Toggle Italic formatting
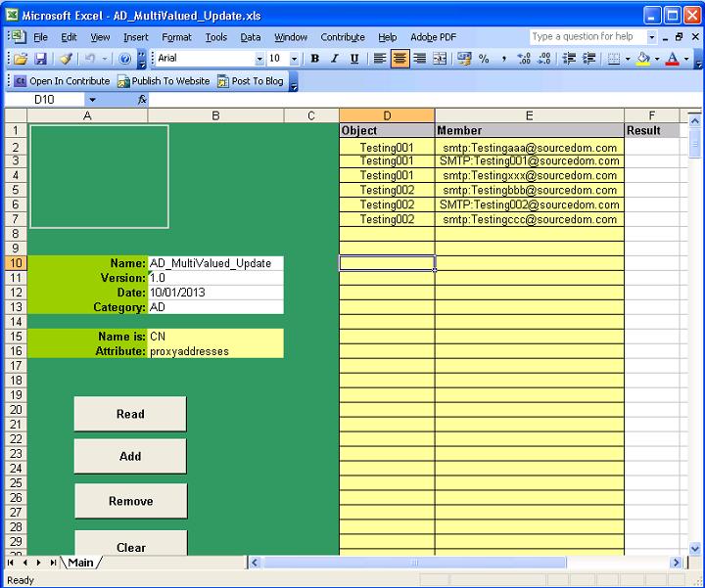The width and height of the screenshot is (705, 588). click(x=334, y=59)
